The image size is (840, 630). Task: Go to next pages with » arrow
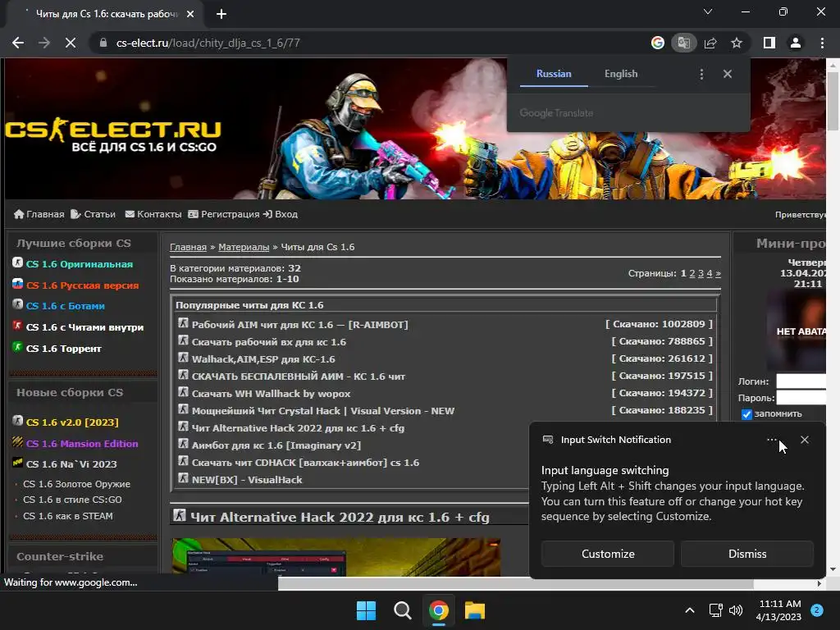point(718,274)
